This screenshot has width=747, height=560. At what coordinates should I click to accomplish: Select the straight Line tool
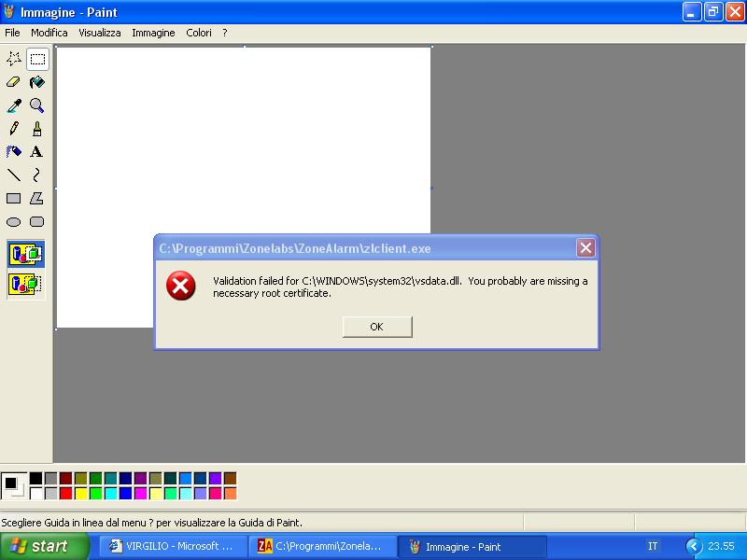coord(14,175)
